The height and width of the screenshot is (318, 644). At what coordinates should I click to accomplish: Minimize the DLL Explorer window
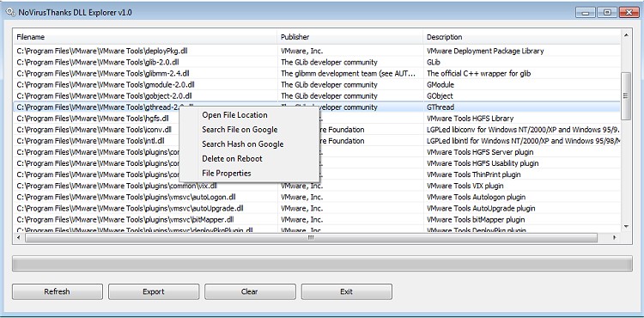tap(586, 12)
